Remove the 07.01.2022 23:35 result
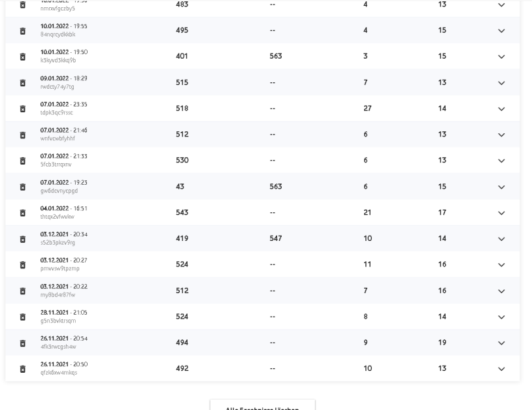The image size is (532, 410). pos(23,109)
